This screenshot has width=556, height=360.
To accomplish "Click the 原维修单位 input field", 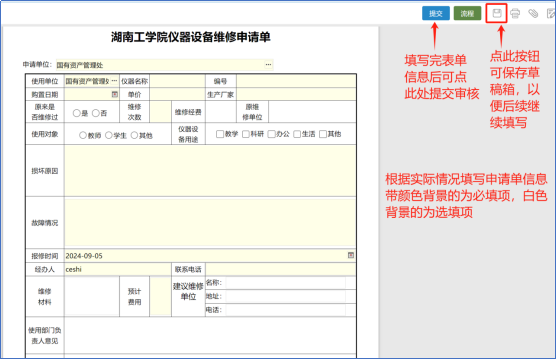I will (x=312, y=112).
